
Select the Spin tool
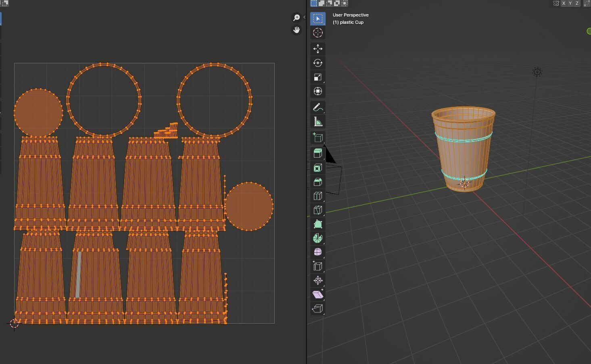[x=318, y=238]
